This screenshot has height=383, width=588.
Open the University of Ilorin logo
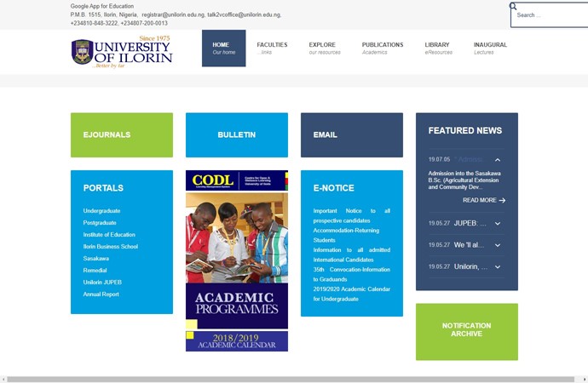(x=122, y=52)
